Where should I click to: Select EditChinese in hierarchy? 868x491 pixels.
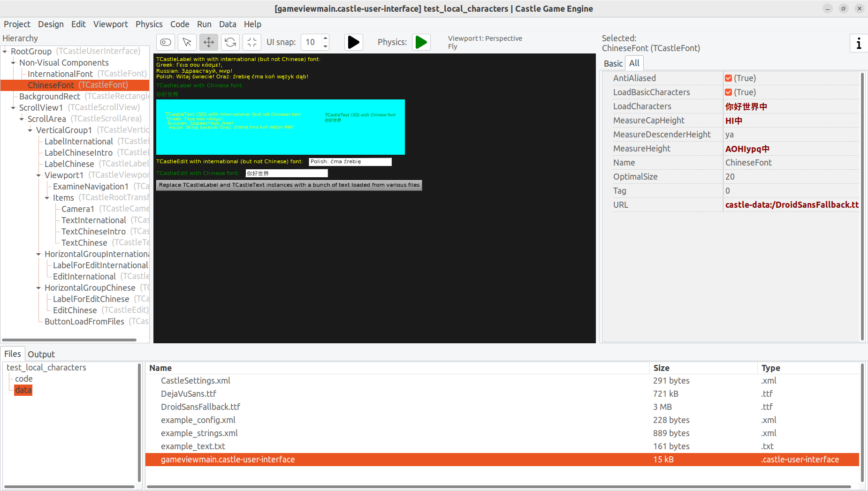75,310
